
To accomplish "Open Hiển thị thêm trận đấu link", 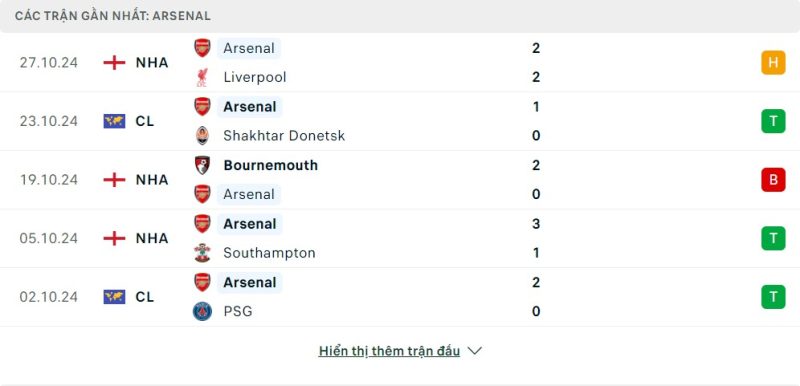I will tap(389, 351).
